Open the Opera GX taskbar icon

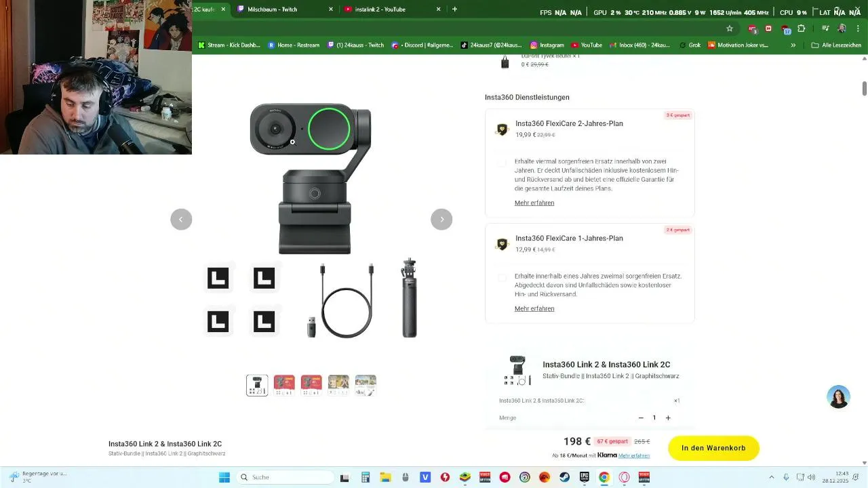624,477
